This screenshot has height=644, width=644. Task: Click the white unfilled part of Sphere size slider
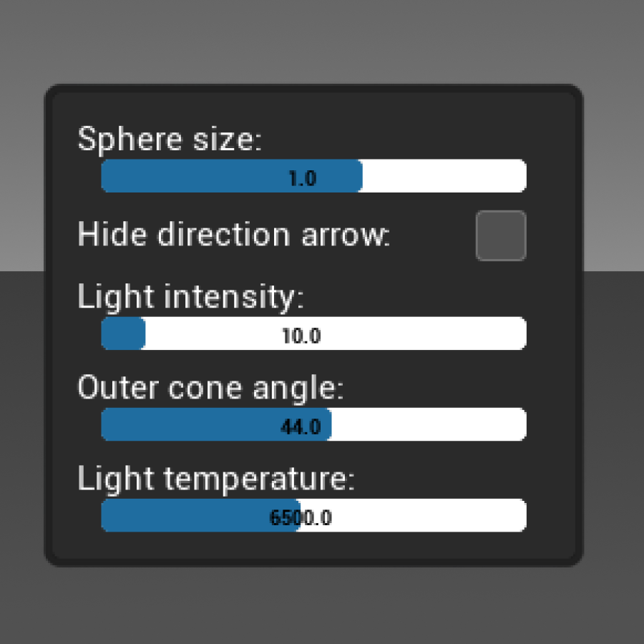(x=444, y=177)
